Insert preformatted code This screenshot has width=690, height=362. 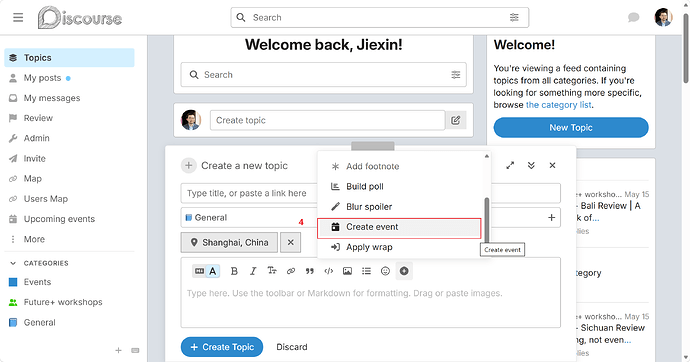pyautogui.click(x=329, y=271)
